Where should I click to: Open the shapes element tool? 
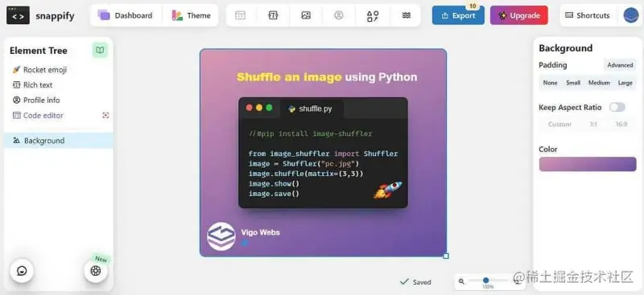(x=373, y=16)
